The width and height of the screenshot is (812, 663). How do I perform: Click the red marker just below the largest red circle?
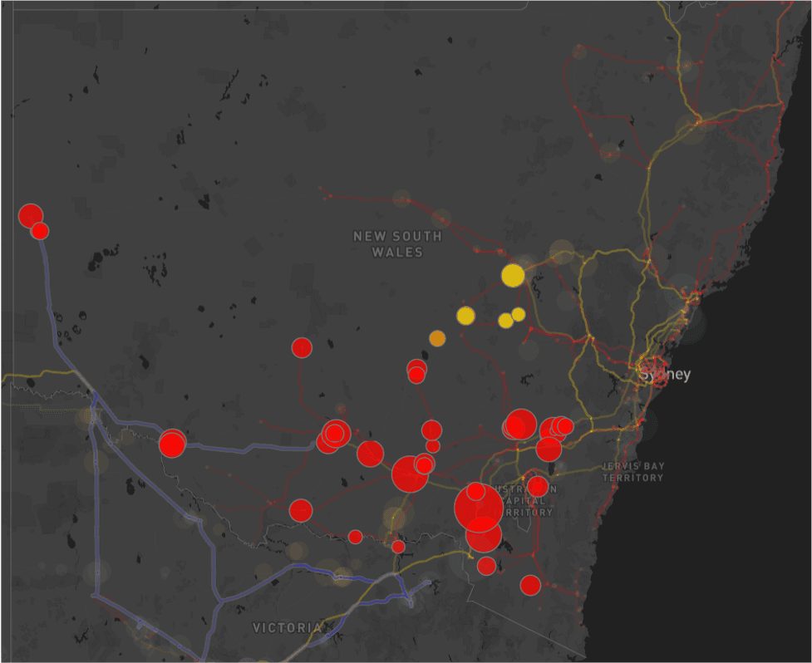[483, 535]
